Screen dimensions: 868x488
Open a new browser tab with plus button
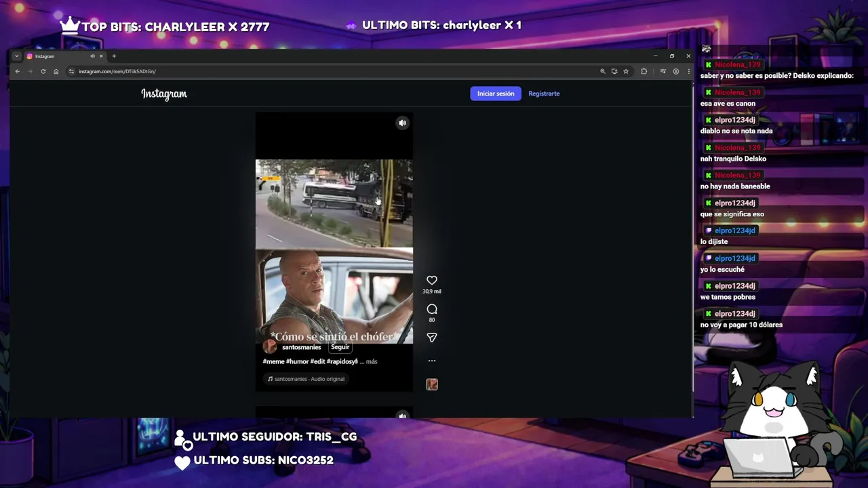click(x=114, y=56)
